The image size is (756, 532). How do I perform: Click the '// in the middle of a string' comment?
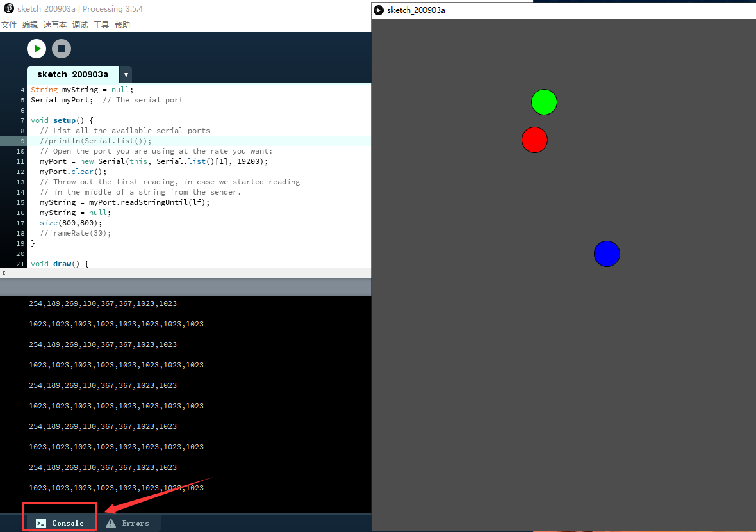tap(140, 192)
